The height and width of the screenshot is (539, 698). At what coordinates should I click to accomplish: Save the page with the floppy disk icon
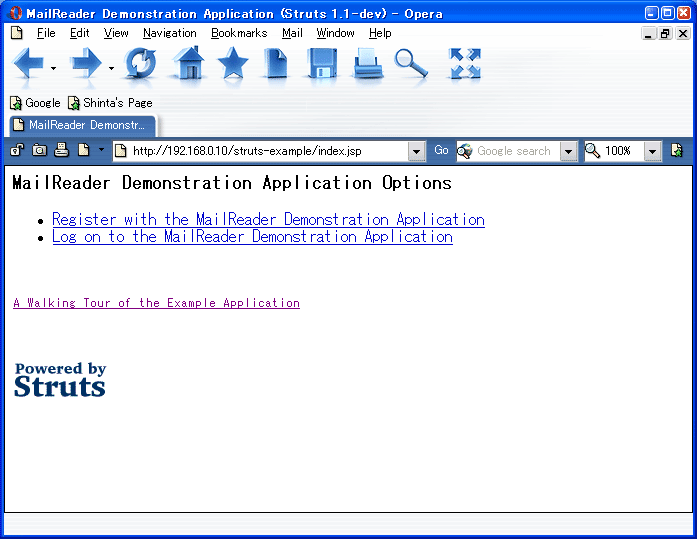point(321,64)
